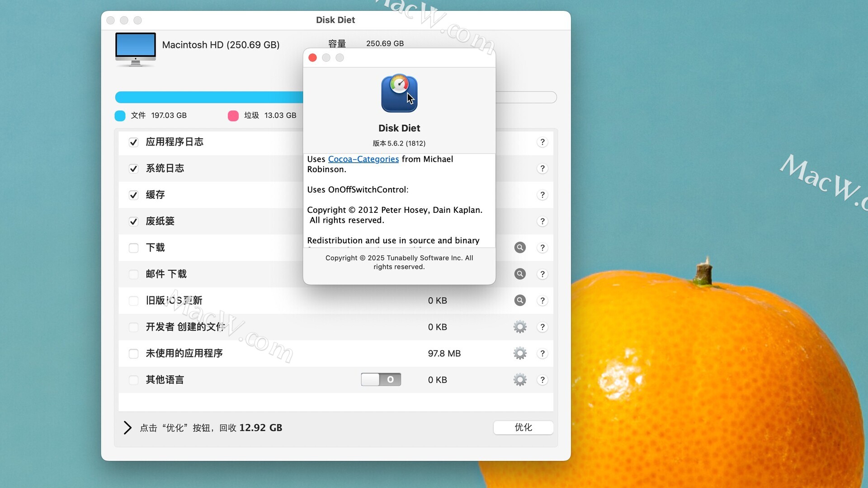Click help icon for 邮件 下载 row
The image size is (868, 488).
click(x=542, y=274)
